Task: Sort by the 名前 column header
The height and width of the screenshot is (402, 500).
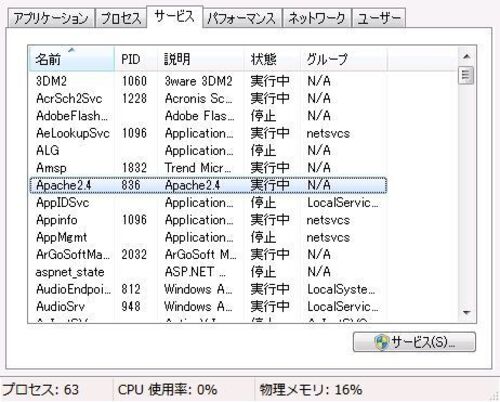Action: [x=72, y=59]
